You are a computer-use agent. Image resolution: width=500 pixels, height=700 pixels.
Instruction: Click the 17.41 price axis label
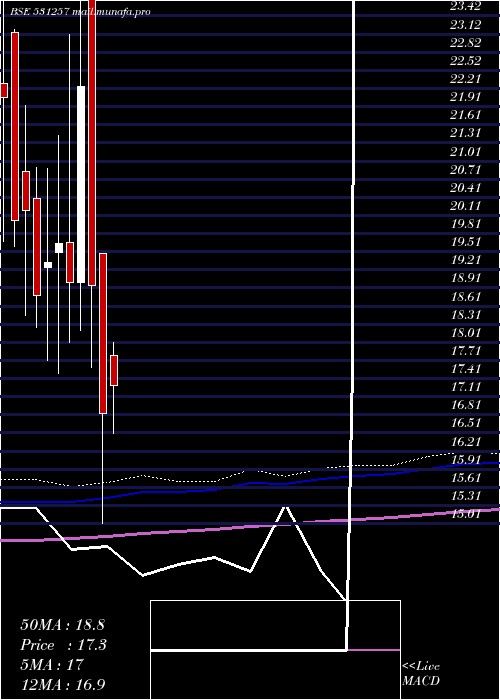coord(465,369)
